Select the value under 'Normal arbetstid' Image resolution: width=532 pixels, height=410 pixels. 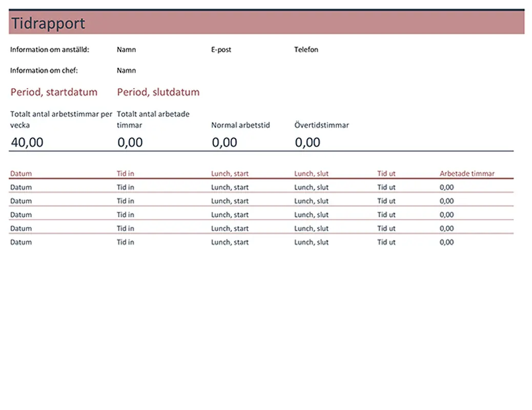coord(224,142)
